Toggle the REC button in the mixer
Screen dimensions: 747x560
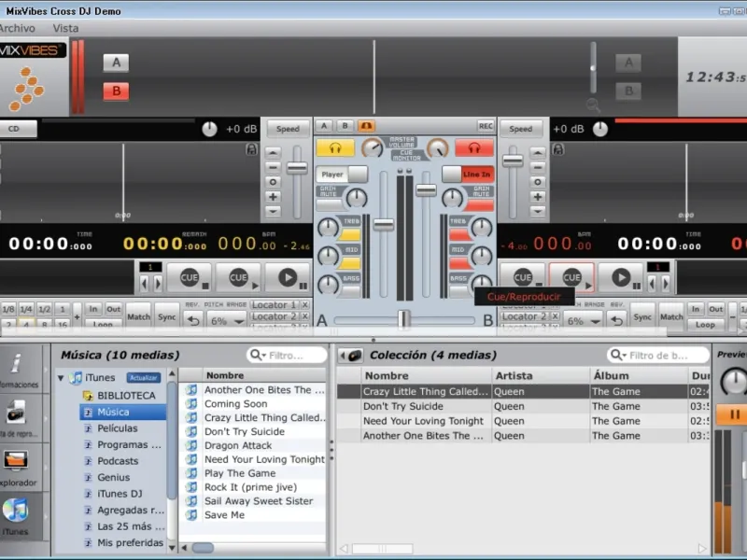[486, 126]
